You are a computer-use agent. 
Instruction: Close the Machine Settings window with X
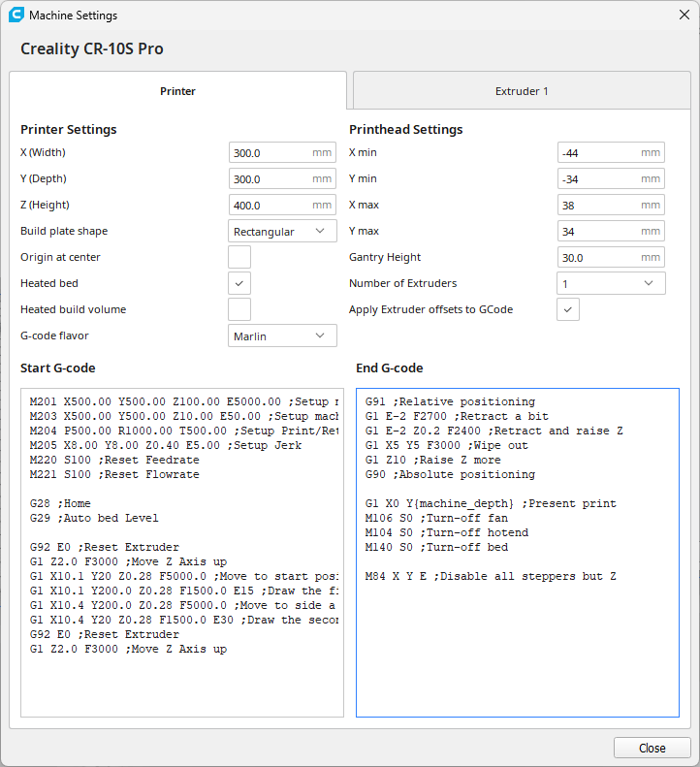click(x=684, y=15)
